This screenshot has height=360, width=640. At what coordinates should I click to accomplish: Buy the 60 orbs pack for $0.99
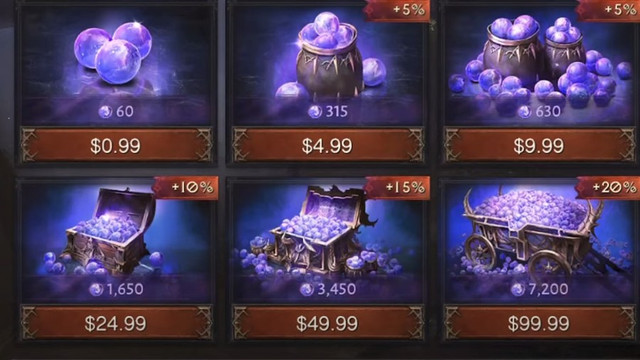coord(116,145)
